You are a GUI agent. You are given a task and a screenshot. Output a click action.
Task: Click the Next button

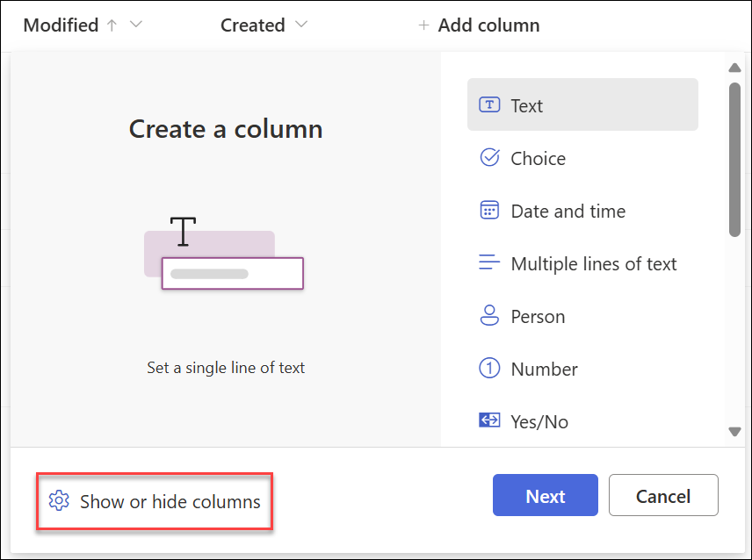(x=545, y=495)
